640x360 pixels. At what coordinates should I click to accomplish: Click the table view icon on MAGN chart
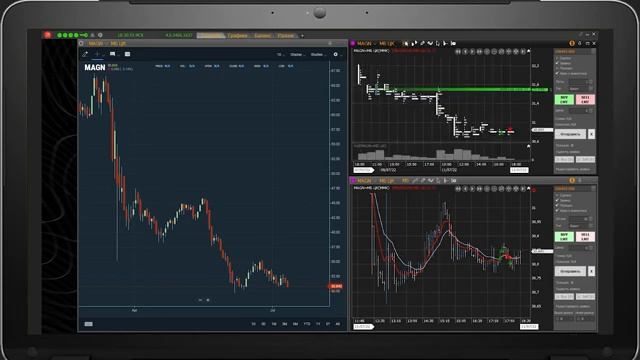coord(127,54)
